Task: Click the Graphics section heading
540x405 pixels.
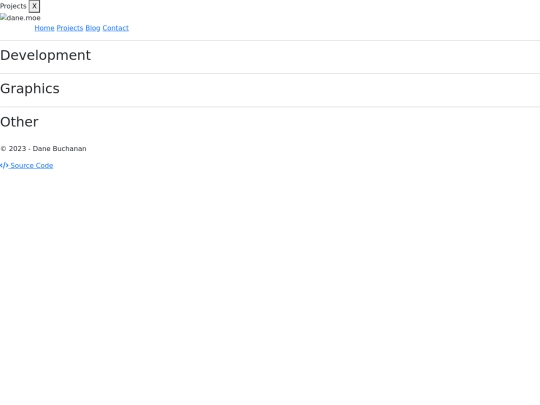Action: coord(30,89)
